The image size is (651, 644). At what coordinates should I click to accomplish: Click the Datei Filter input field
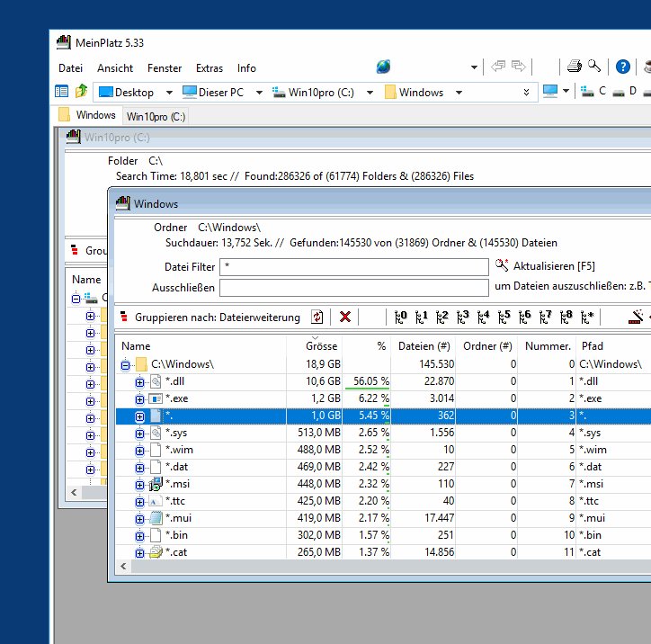pyautogui.click(x=354, y=267)
